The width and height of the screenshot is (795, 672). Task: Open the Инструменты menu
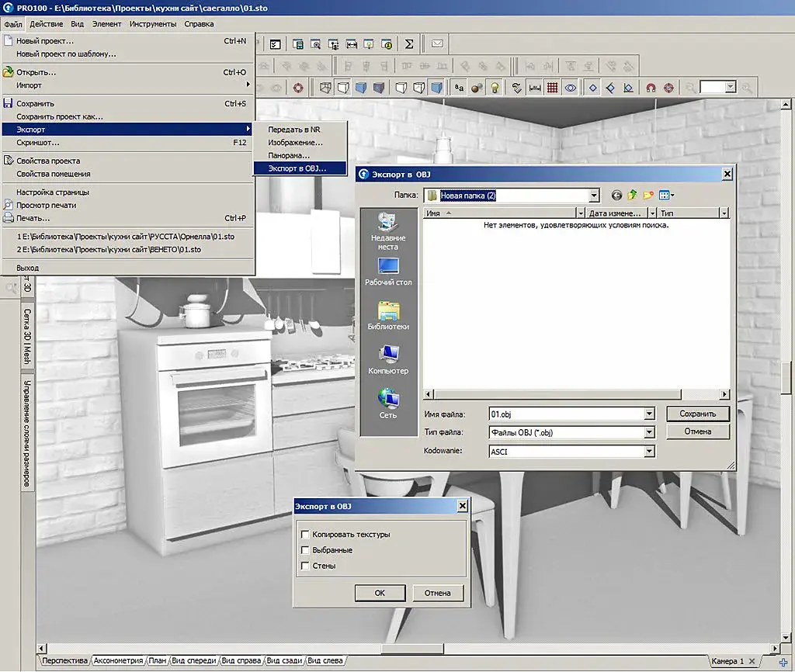[x=153, y=24]
